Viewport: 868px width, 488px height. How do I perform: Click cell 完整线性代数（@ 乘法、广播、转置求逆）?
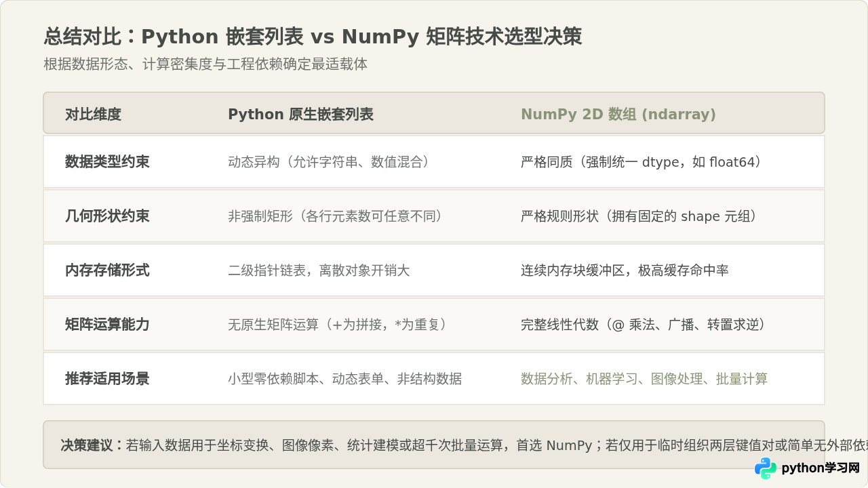pyautogui.click(x=644, y=324)
